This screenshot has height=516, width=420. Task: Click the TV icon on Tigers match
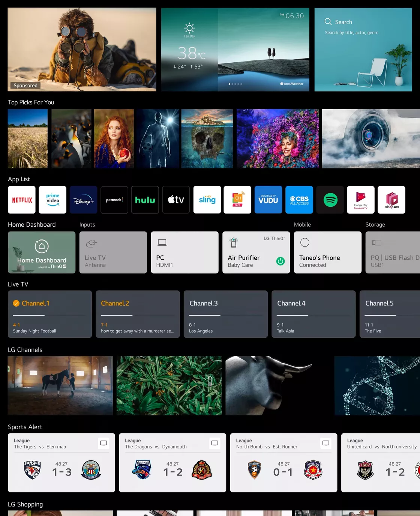point(103,443)
